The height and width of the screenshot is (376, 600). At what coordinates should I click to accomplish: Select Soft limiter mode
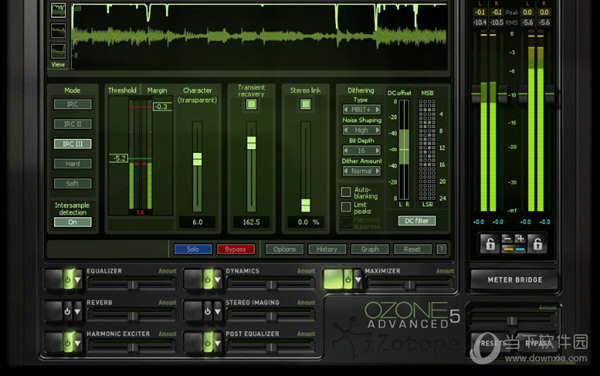coord(73,184)
